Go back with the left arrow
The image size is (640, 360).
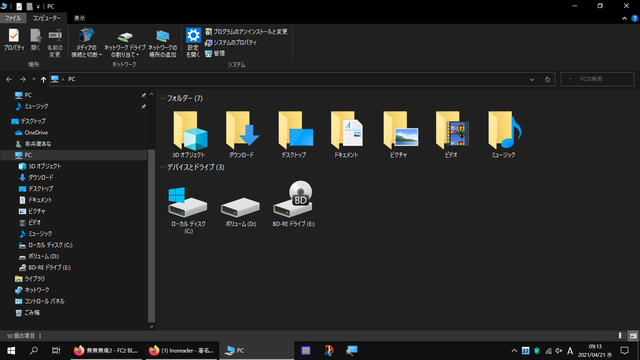[x=9, y=79]
